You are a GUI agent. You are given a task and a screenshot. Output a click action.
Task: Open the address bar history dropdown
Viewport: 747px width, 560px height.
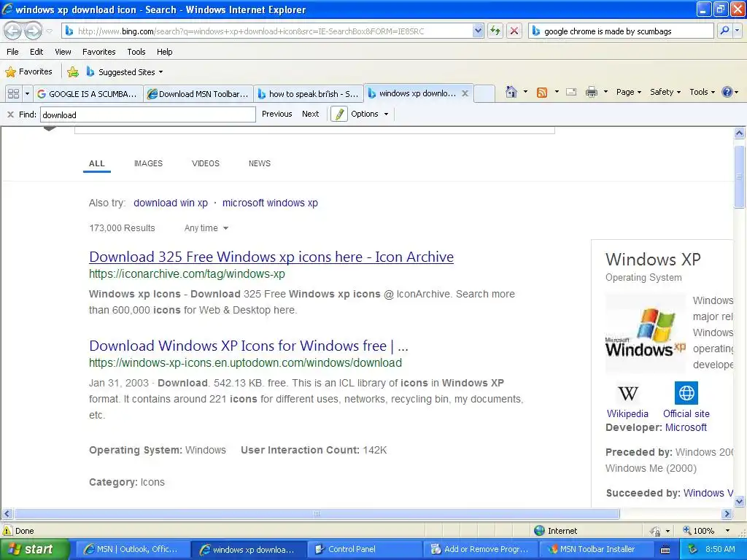(x=478, y=31)
